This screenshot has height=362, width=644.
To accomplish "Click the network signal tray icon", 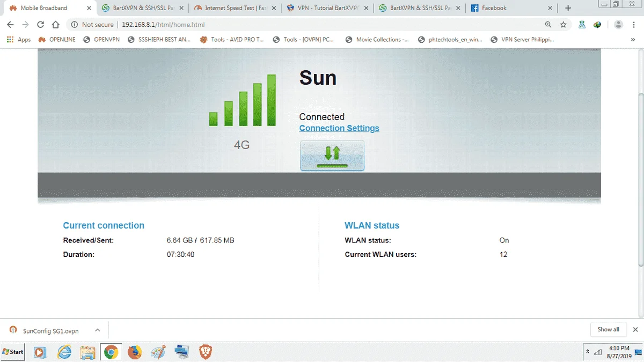I will 597,352.
